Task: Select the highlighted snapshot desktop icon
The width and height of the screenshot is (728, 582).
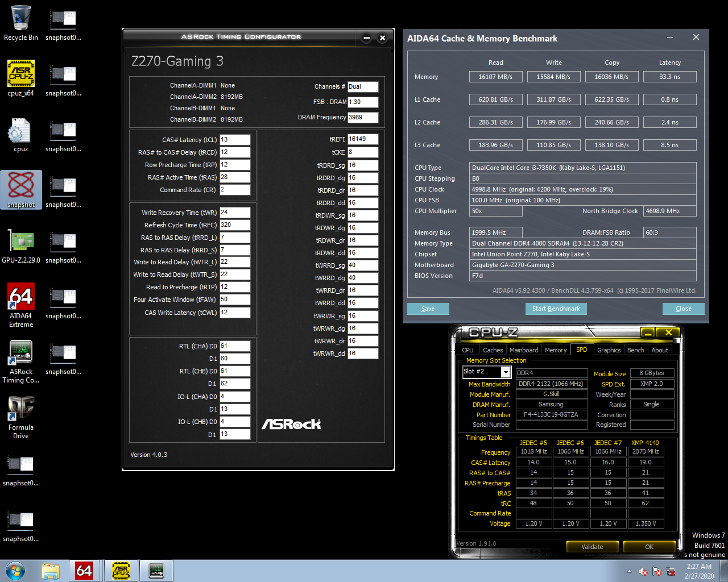Action: click(21, 190)
